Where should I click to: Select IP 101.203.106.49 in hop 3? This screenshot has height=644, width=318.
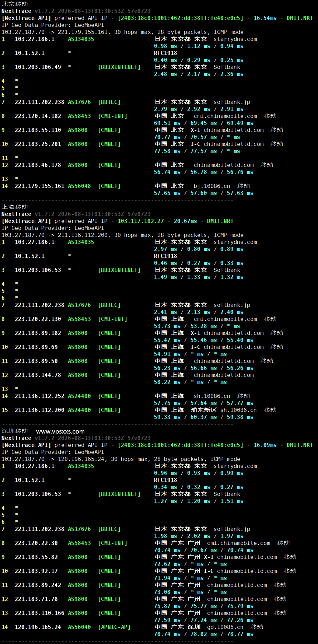(x=38, y=67)
